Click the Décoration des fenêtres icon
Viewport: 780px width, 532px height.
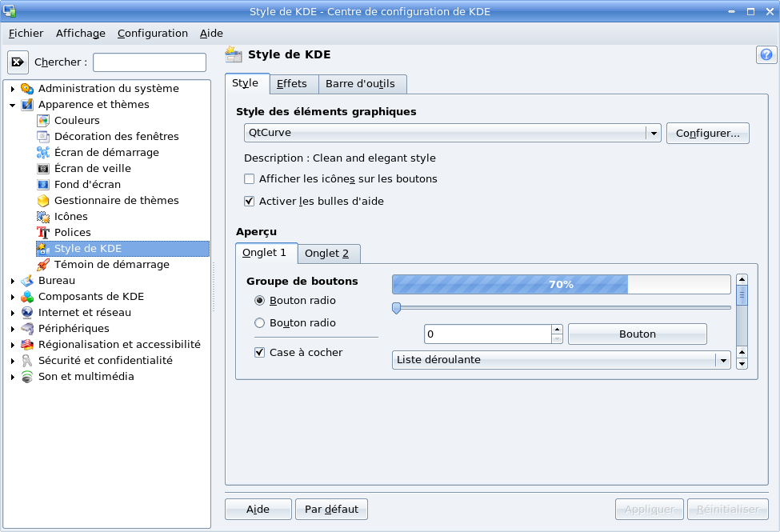[43, 136]
